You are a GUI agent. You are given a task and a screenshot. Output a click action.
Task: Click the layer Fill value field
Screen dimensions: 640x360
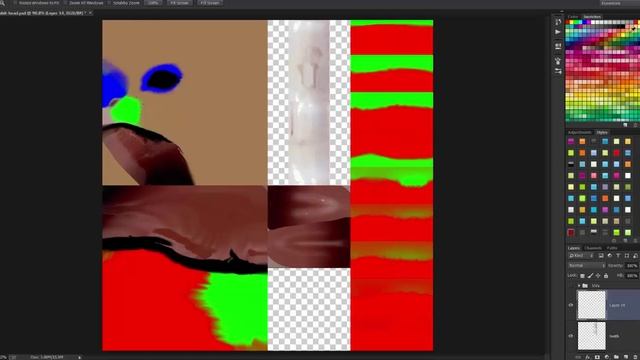(x=632, y=276)
